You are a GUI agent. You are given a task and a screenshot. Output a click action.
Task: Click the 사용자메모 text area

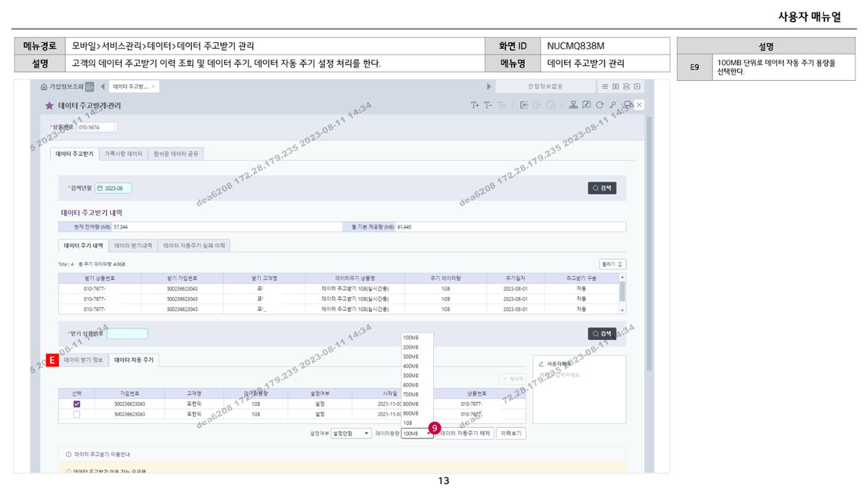pos(579,390)
